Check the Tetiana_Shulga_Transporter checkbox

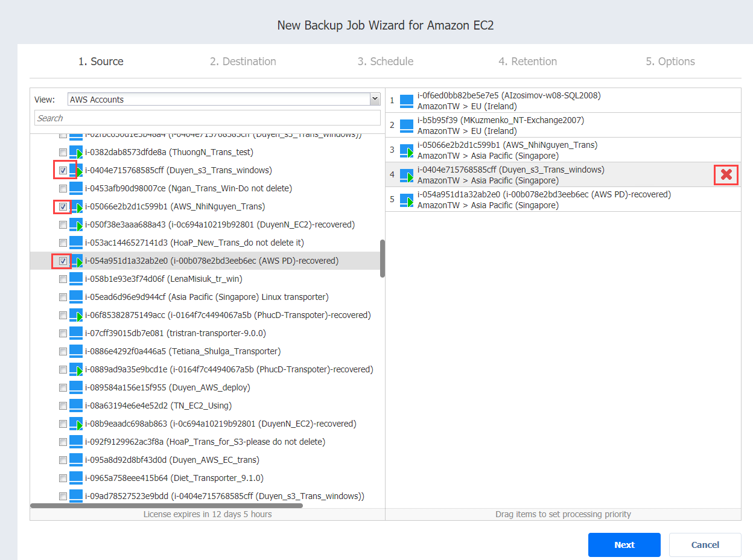click(63, 351)
